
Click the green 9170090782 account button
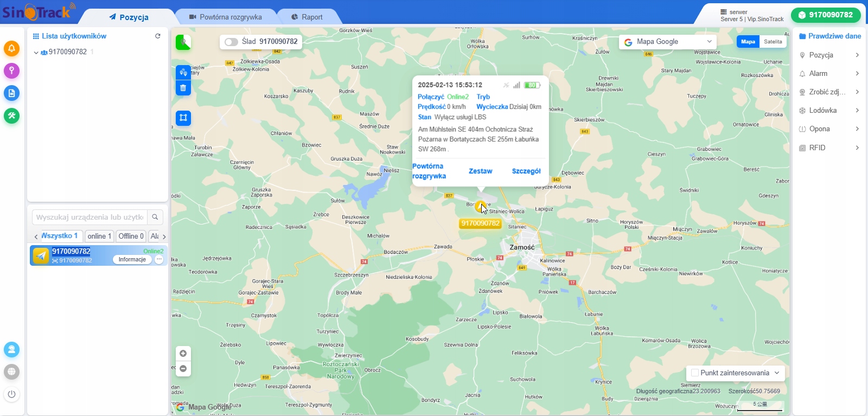[x=826, y=15]
